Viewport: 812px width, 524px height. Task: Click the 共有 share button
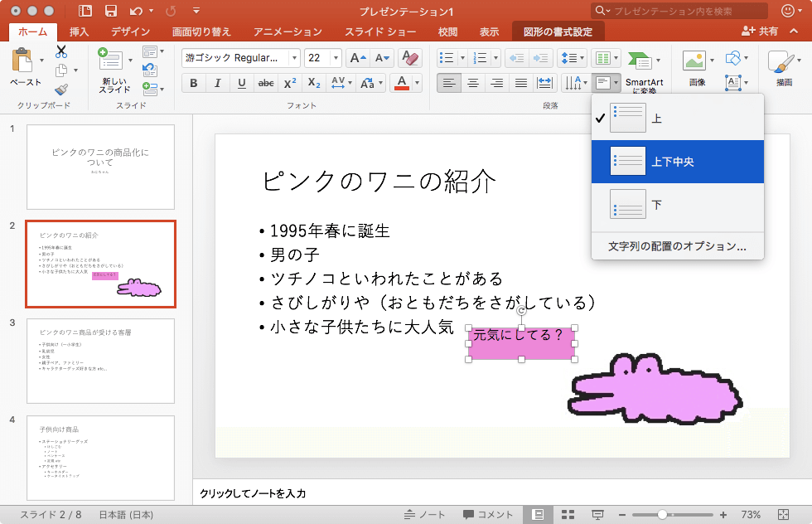click(x=761, y=32)
